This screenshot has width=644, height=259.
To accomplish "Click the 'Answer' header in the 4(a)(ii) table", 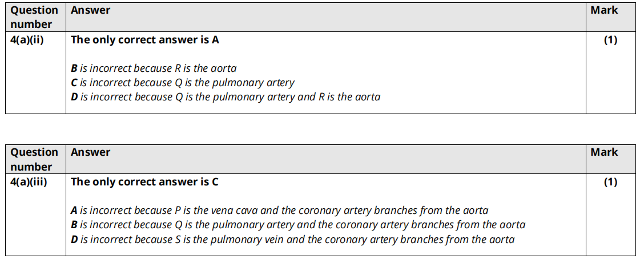I will tap(91, 10).
